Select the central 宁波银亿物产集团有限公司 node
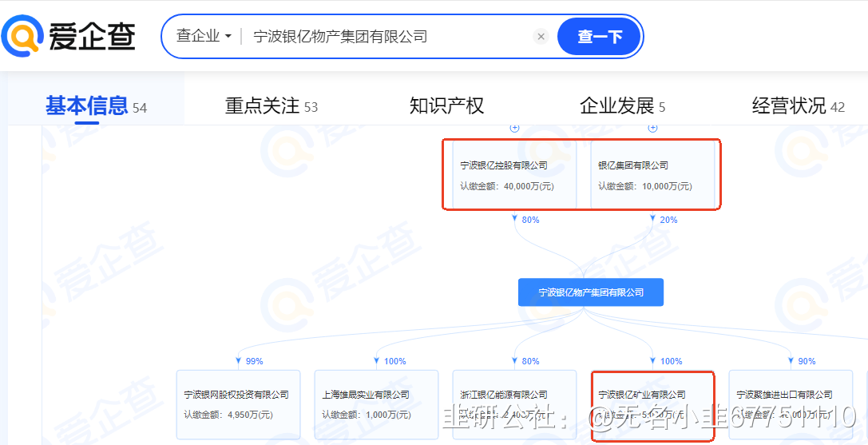This screenshot has width=868, height=445. [x=591, y=292]
